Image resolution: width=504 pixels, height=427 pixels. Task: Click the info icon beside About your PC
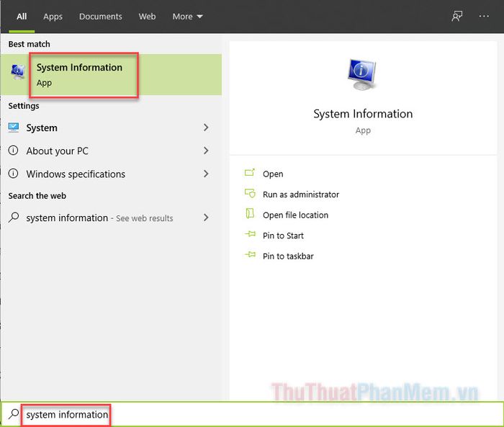point(13,150)
